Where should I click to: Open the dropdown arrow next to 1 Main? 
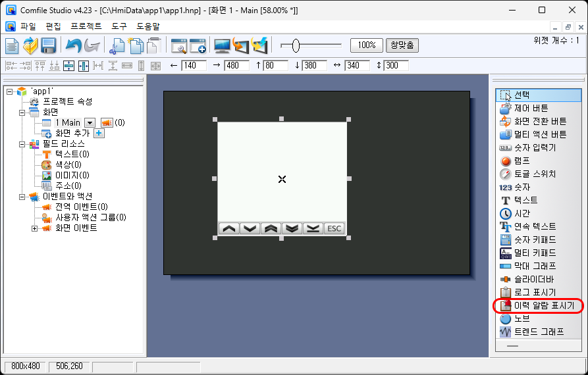[90, 122]
